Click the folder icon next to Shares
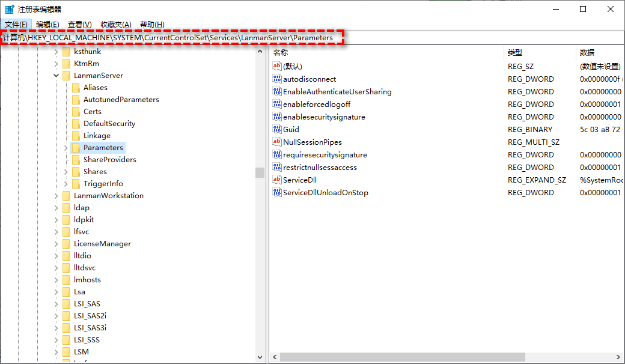The image size is (625, 364). click(x=76, y=172)
